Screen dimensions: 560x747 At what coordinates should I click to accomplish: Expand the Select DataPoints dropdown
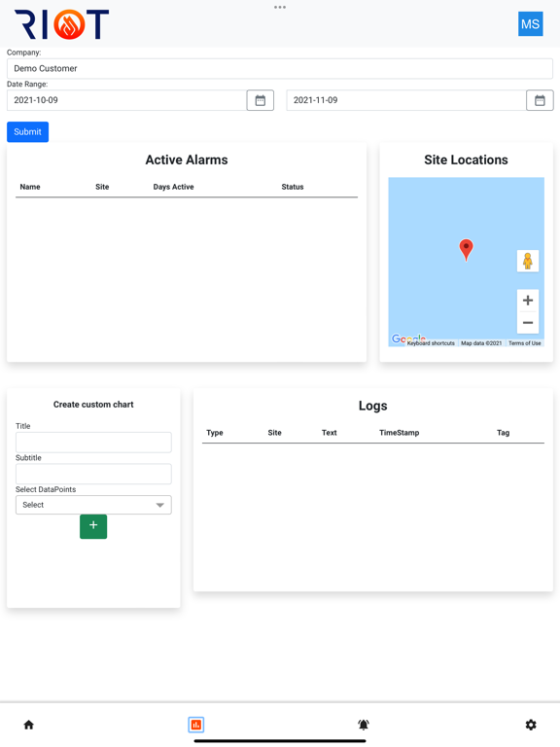coord(93,505)
